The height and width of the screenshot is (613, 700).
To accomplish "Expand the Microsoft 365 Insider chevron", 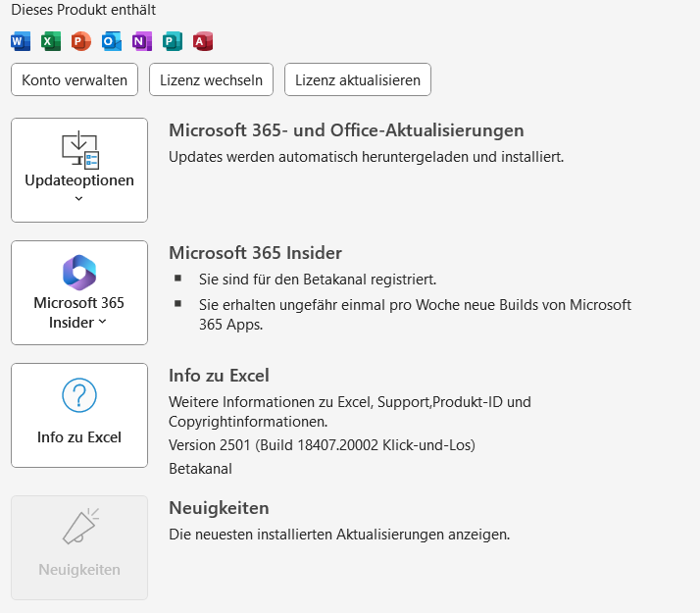I will 102,322.
